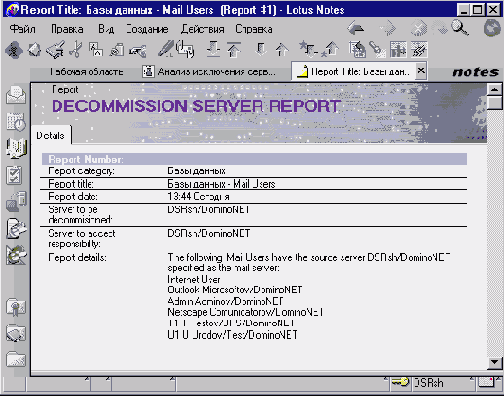Open Favorite Bookmarks ribbon folder
This screenshot has width=504, height=396.
pyautogui.click(x=16, y=307)
